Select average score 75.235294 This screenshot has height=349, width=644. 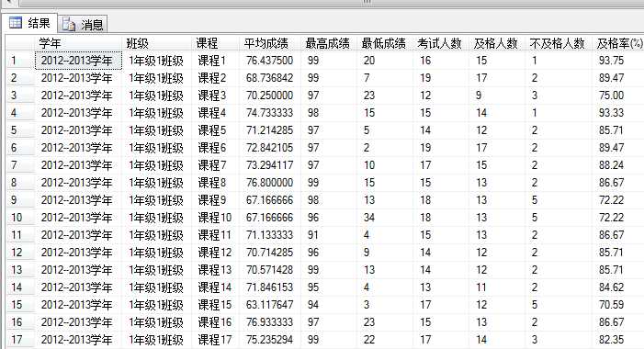(x=270, y=340)
